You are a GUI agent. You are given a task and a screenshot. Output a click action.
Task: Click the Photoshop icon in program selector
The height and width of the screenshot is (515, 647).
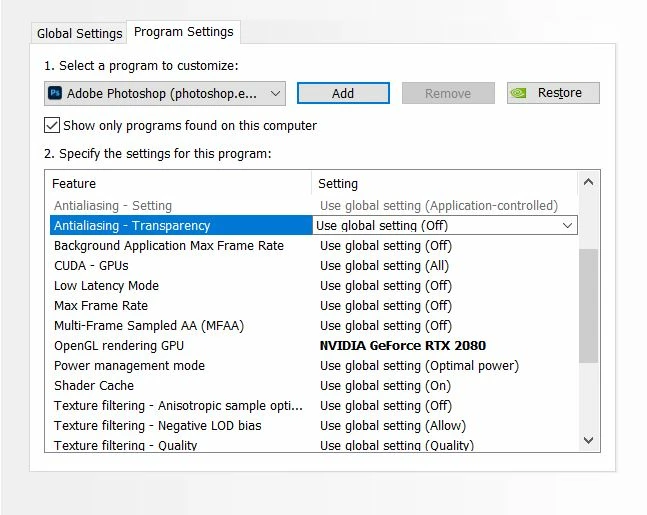[x=55, y=93]
